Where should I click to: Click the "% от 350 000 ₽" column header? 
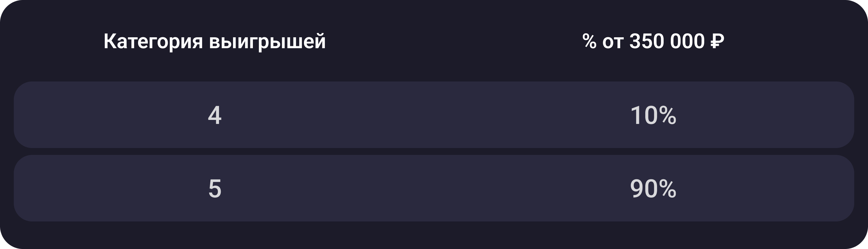click(x=653, y=41)
